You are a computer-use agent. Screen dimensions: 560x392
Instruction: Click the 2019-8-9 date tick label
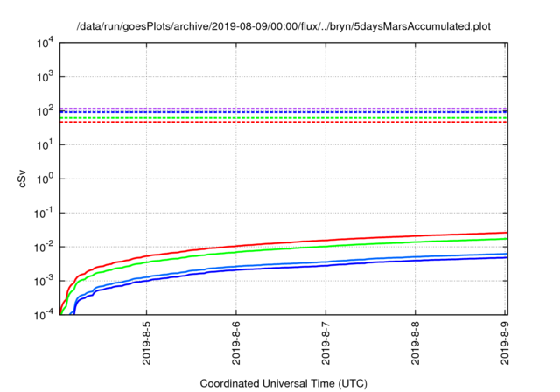tap(505, 343)
